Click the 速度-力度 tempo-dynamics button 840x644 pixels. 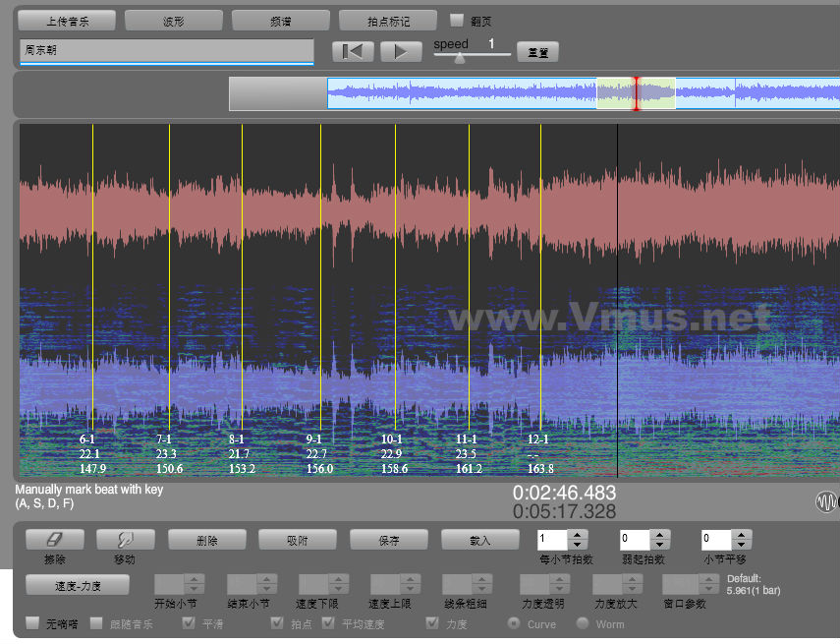click(x=78, y=586)
